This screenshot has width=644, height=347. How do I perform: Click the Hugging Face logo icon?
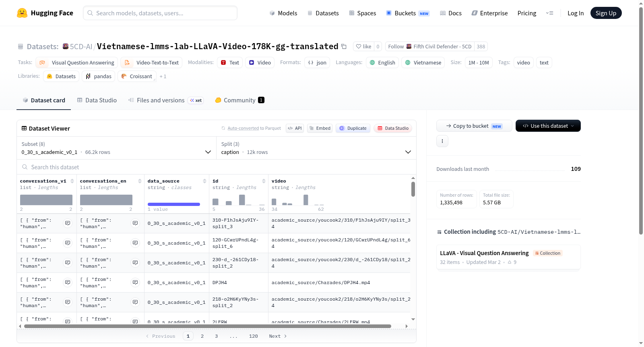pyautogui.click(x=22, y=13)
